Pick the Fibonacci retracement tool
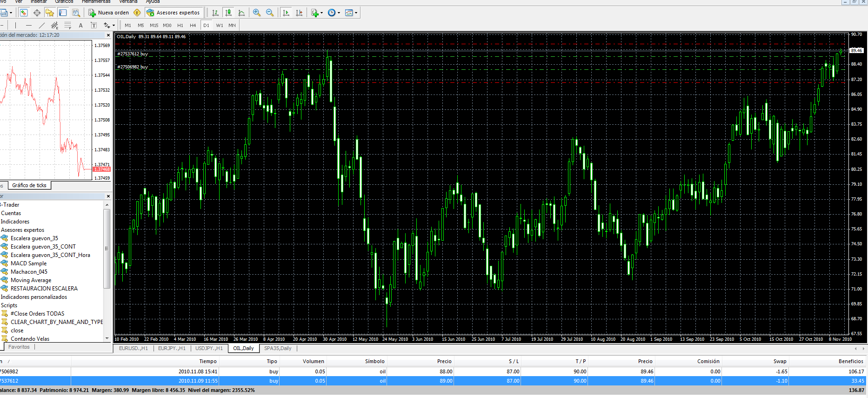This screenshot has height=398, width=868. [x=68, y=25]
